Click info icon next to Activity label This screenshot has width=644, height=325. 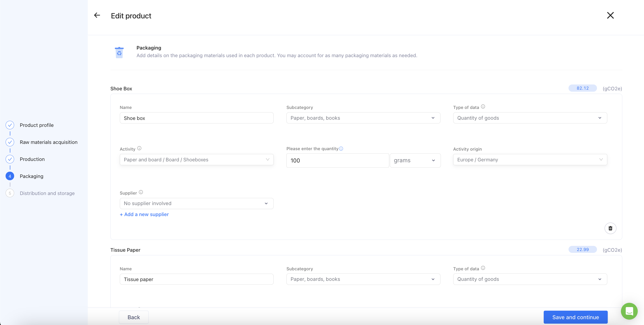click(x=139, y=148)
